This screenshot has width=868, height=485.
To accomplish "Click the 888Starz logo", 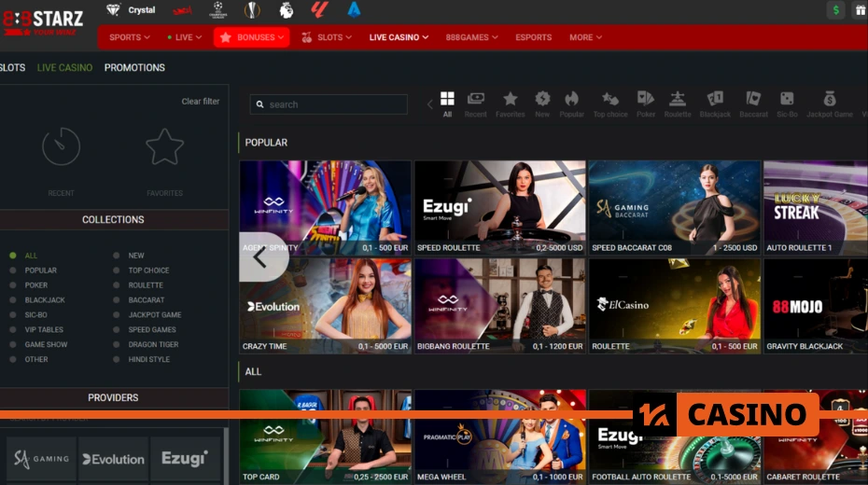I will click(43, 22).
